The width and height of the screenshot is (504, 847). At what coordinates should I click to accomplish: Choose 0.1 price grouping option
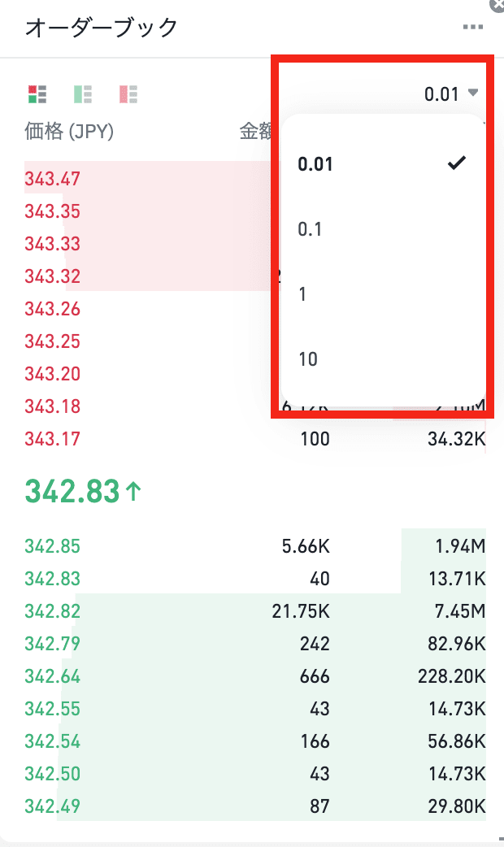pyautogui.click(x=383, y=229)
